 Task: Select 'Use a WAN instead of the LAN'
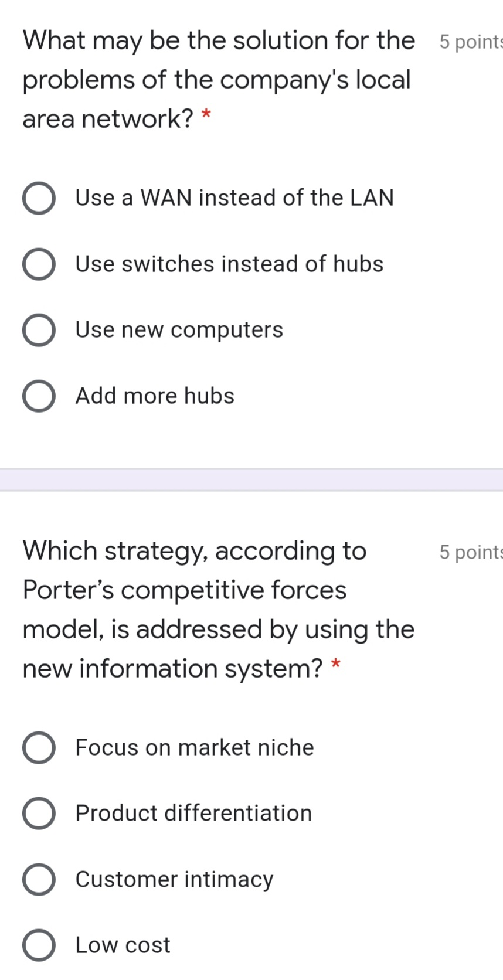(38, 198)
